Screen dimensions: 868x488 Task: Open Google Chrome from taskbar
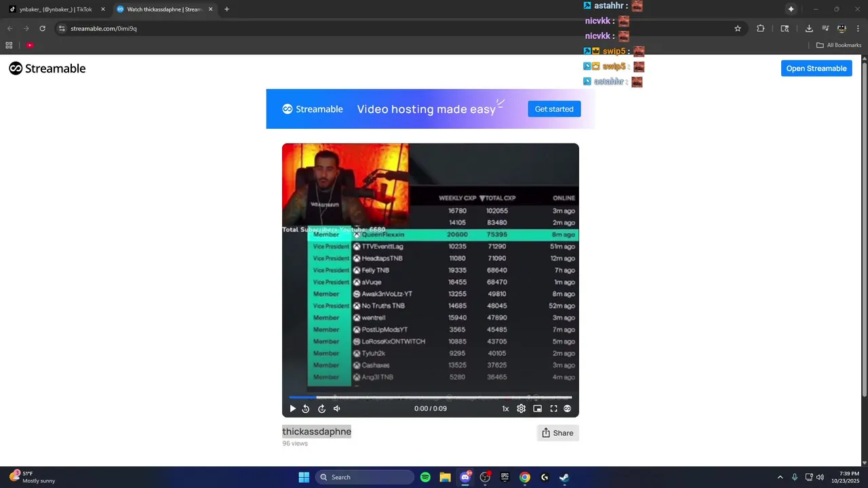[x=525, y=477]
